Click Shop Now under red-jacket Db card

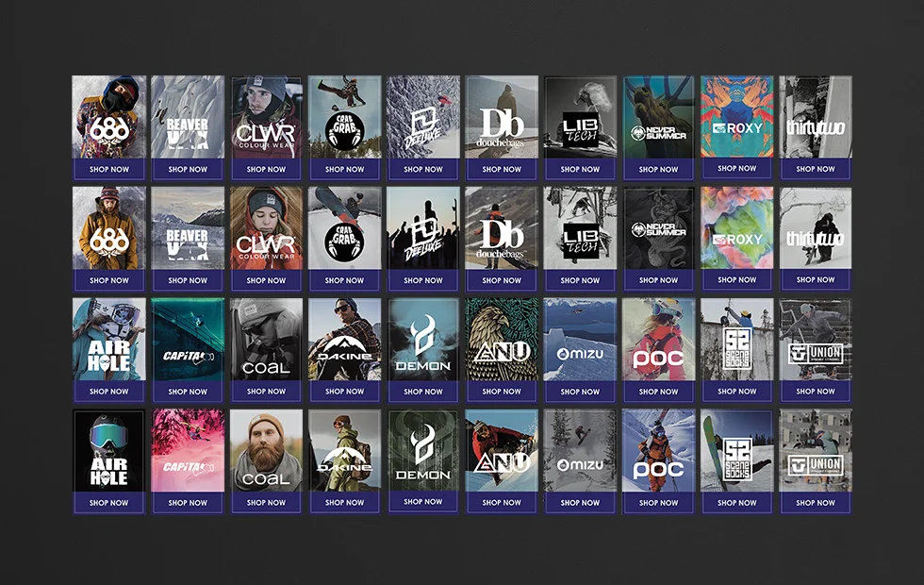[x=502, y=281]
